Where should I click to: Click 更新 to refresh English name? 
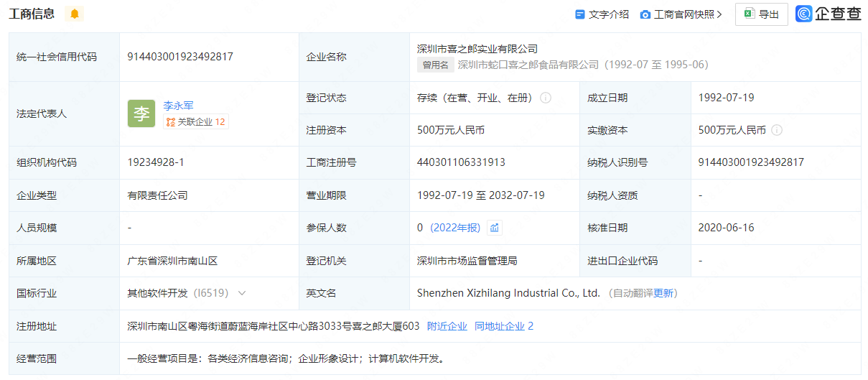click(663, 293)
